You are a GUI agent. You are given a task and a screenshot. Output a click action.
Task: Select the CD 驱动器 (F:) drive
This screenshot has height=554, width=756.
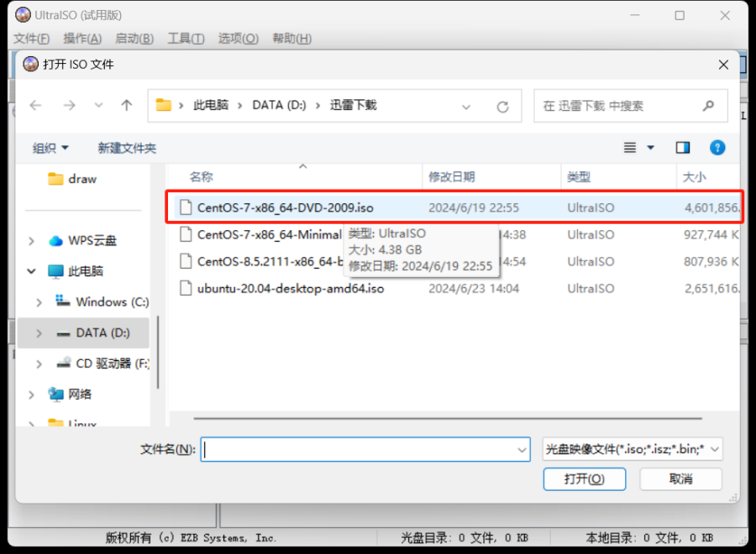pyautogui.click(x=102, y=363)
